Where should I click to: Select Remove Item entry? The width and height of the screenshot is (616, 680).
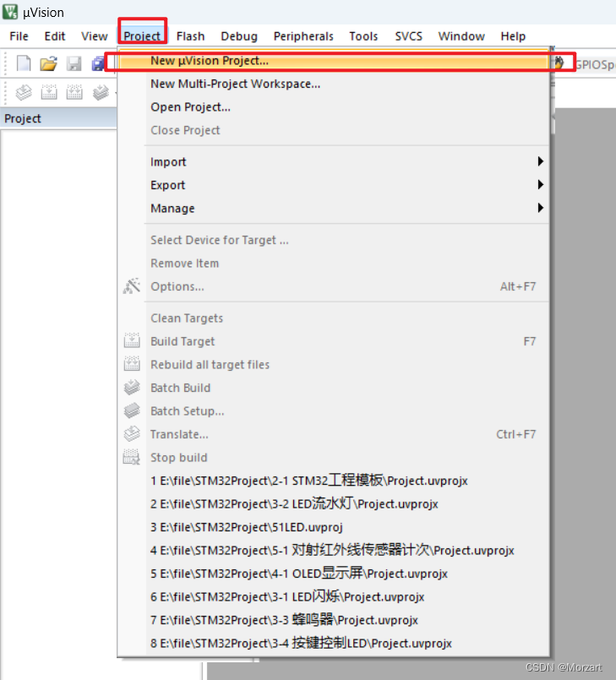point(333,264)
